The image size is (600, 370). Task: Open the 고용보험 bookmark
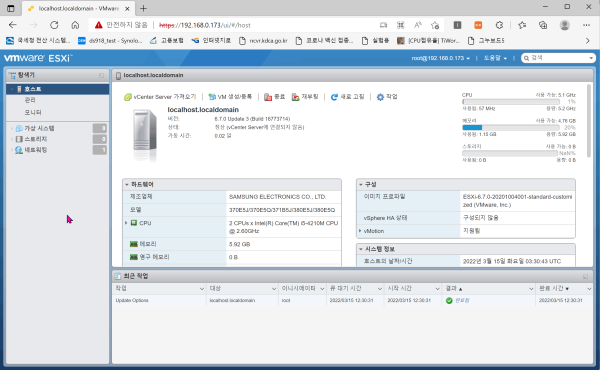[x=167, y=41]
